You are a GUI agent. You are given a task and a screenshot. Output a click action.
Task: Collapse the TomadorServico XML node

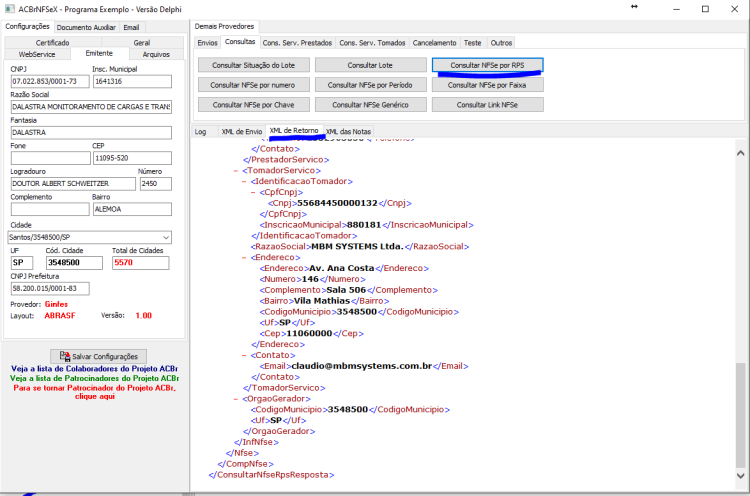click(236, 170)
